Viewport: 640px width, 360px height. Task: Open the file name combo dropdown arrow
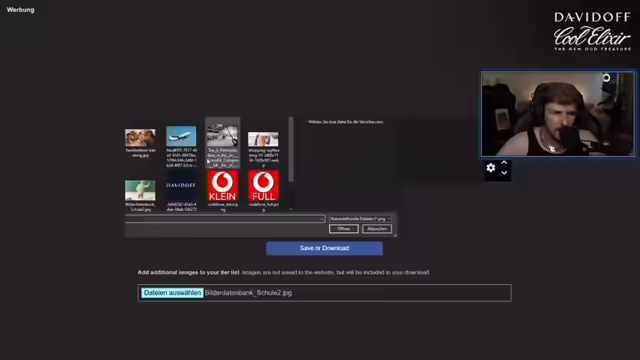(322, 219)
